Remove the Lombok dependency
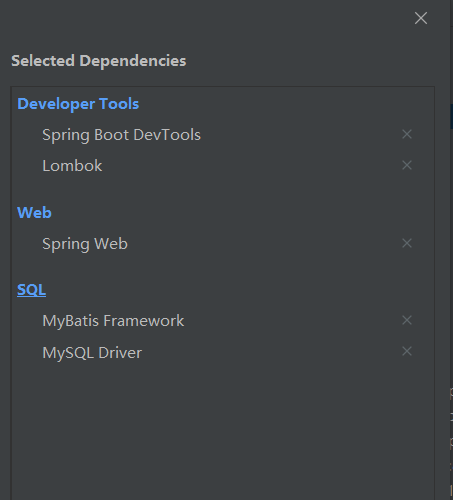Image resolution: width=453 pixels, height=500 pixels. (x=407, y=165)
